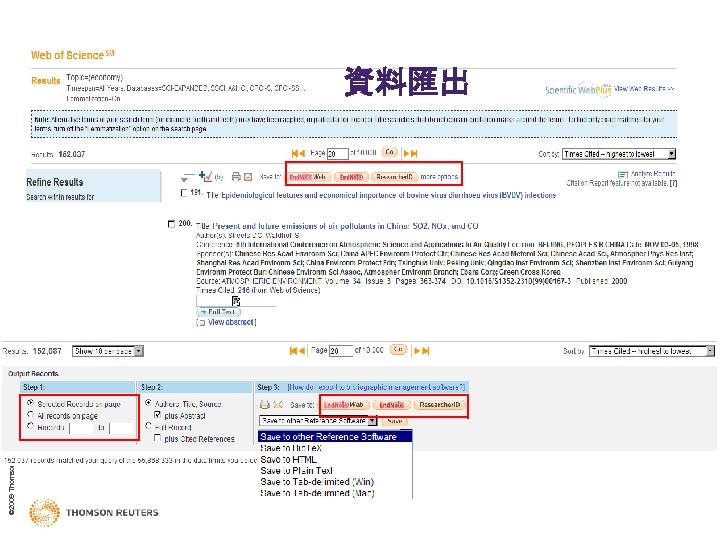Add to Marked List plus-check icon
This screenshot has width=720, height=540.
tap(205, 176)
